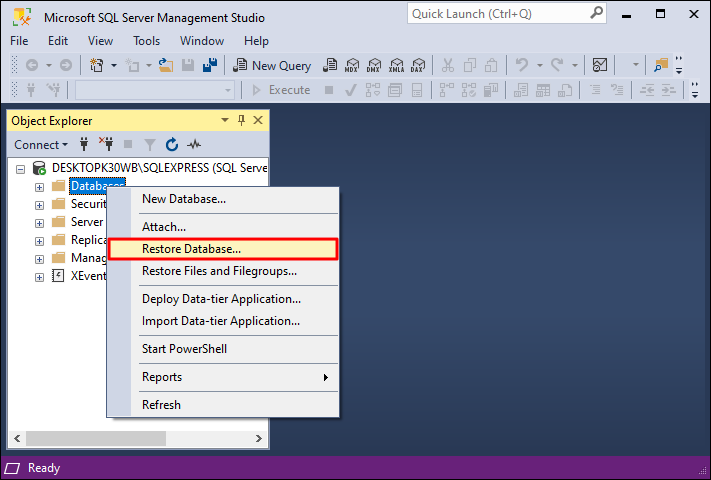Click the Copy icon in toolbar
The image size is (711, 480).
point(470,66)
